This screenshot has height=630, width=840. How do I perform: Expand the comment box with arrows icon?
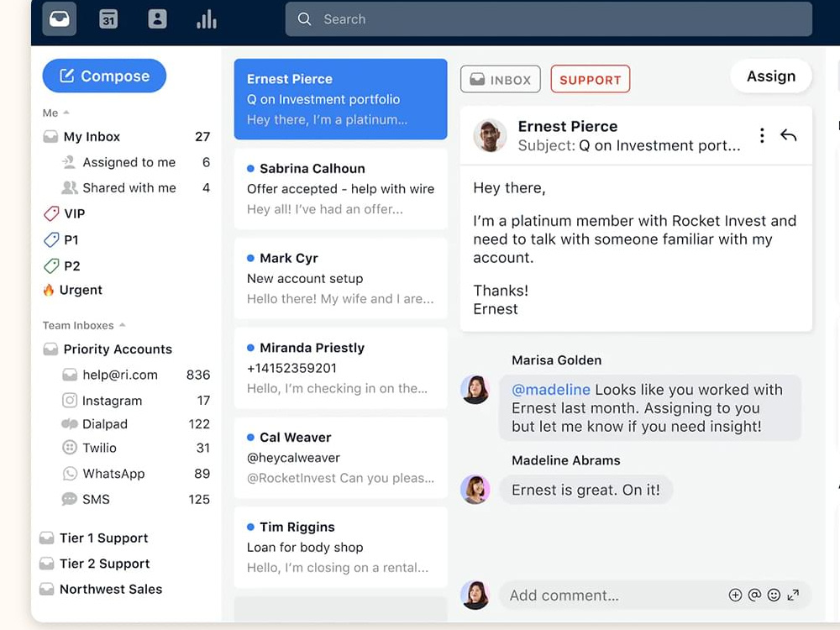click(794, 596)
